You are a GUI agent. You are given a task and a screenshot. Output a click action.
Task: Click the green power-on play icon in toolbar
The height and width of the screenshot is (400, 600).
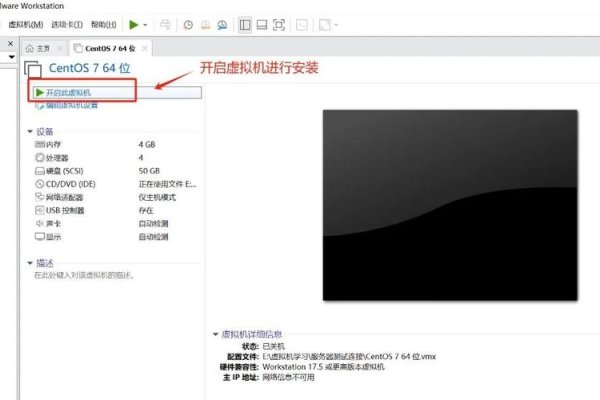pyautogui.click(x=134, y=25)
